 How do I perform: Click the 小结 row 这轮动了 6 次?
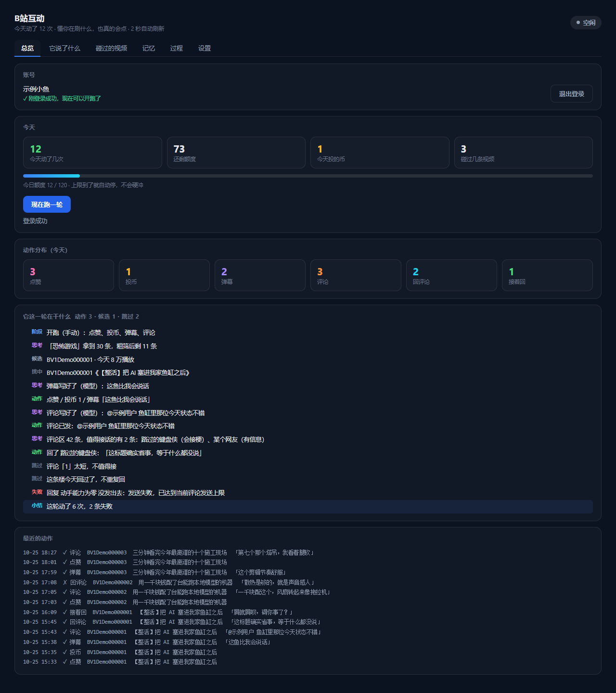tap(308, 506)
